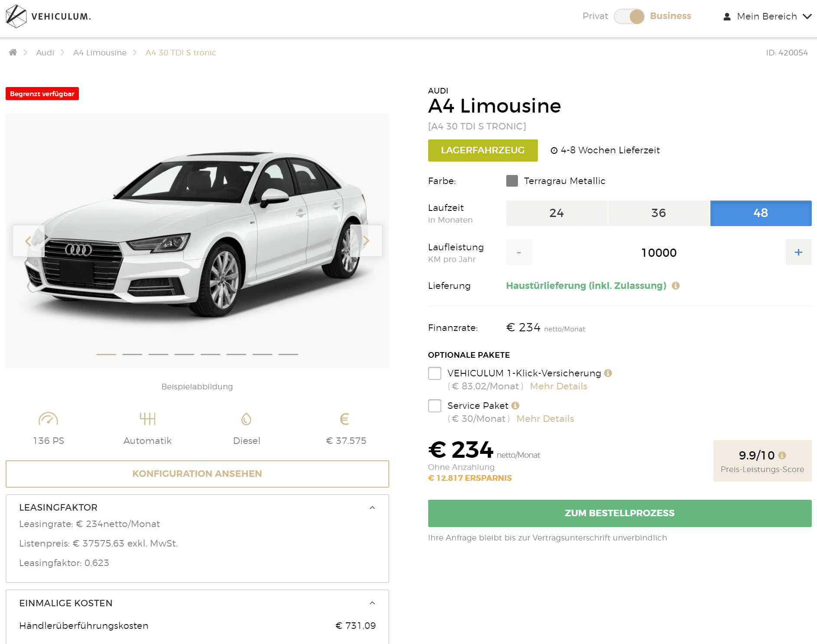Screen dimensions: 817x644
Task: Collapse the EINMALIGE KOSTEN section
Action: [x=372, y=603]
